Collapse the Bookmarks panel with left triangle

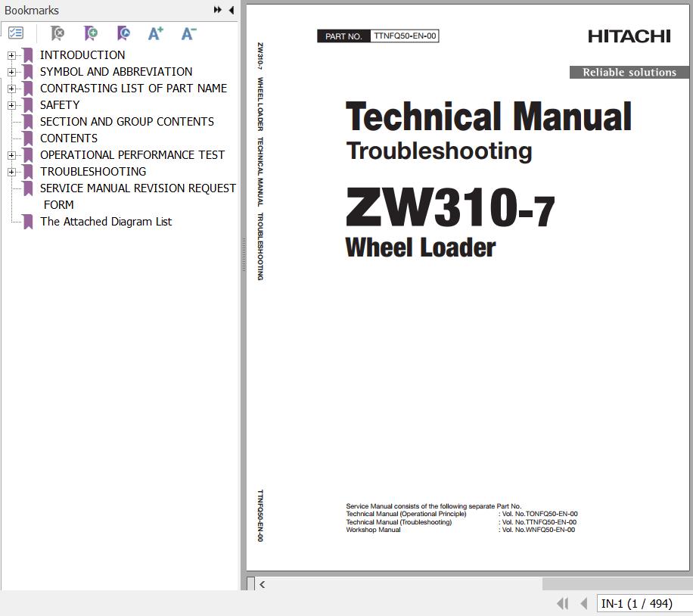232,10
